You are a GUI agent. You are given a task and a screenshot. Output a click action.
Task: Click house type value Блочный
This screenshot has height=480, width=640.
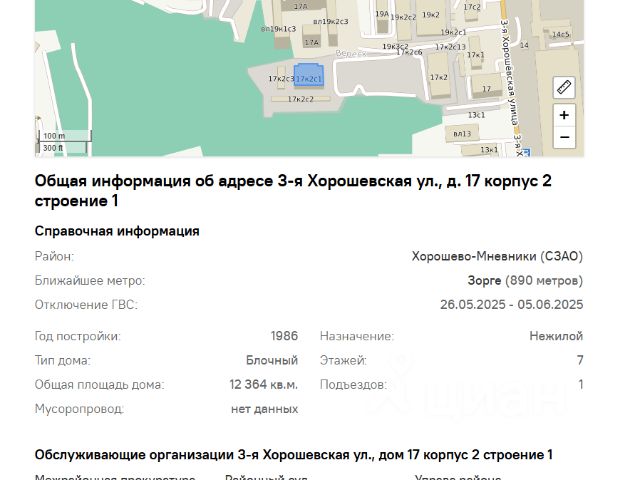pyautogui.click(x=272, y=360)
